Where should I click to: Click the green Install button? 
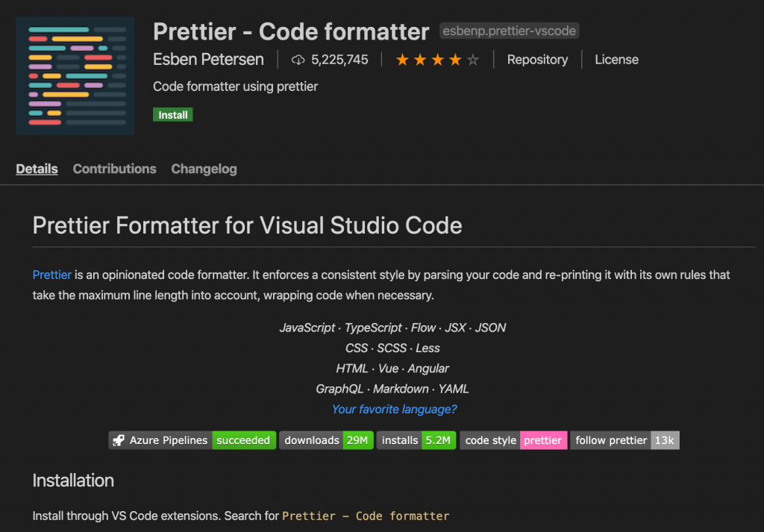click(173, 115)
